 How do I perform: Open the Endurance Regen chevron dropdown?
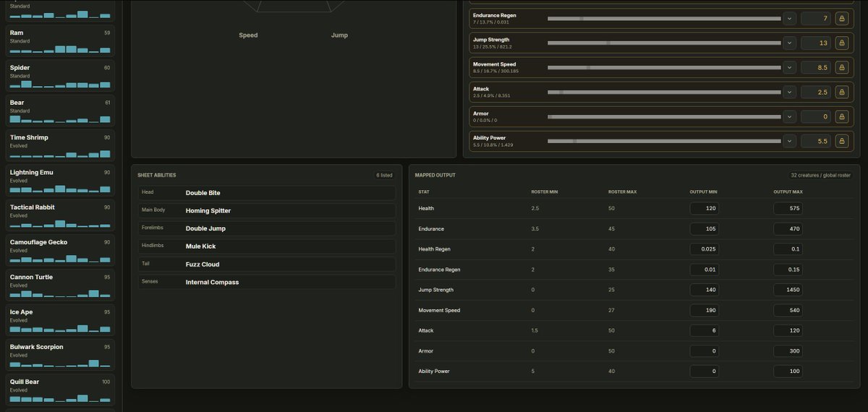(789, 18)
